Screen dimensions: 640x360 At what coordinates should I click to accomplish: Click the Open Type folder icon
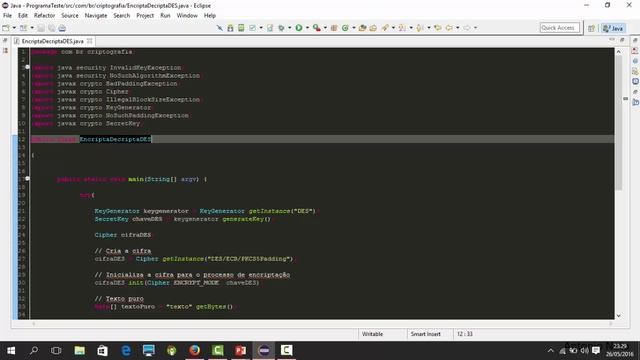click(x=362, y=28)
